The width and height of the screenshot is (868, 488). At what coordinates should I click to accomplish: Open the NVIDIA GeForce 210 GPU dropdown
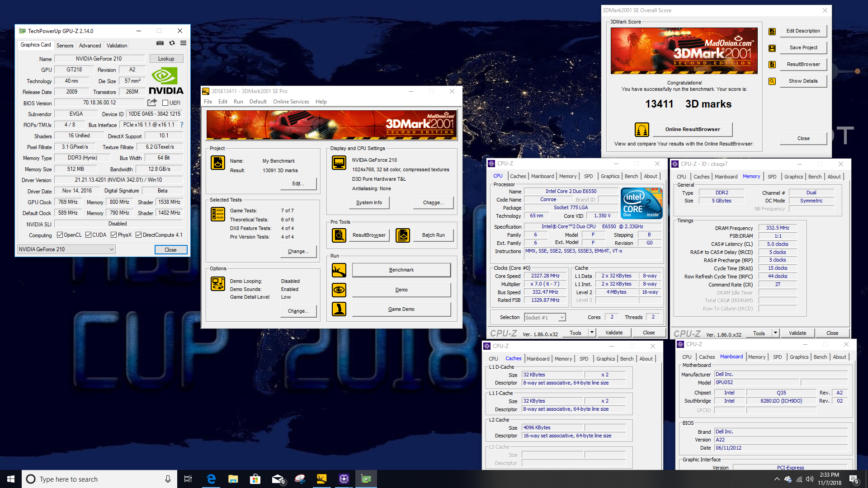pyautogui.click(x=66, y=249)
